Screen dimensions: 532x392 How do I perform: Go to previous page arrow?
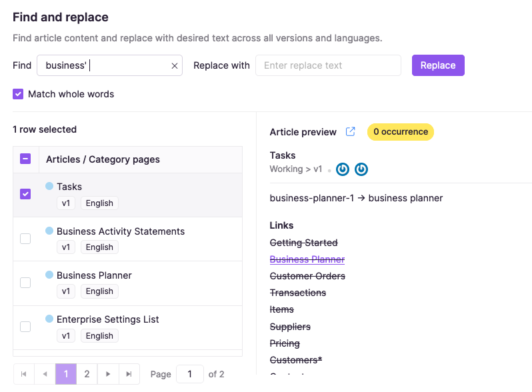pos(45,374)
